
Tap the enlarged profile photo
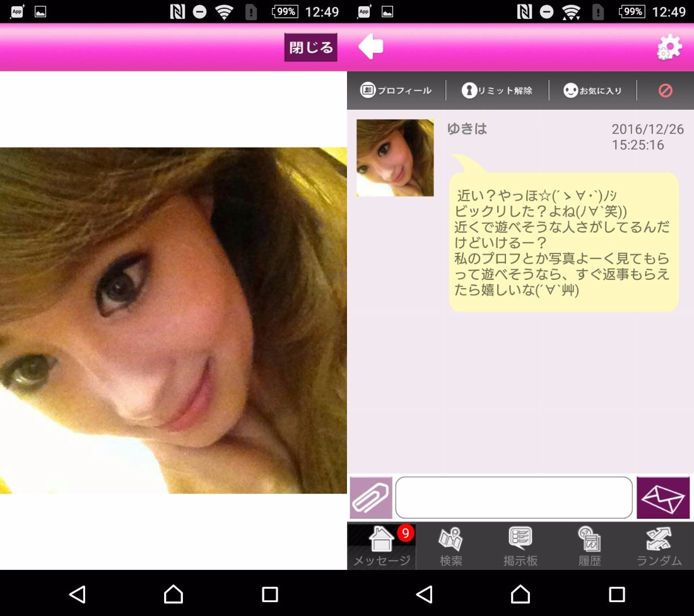173,320
